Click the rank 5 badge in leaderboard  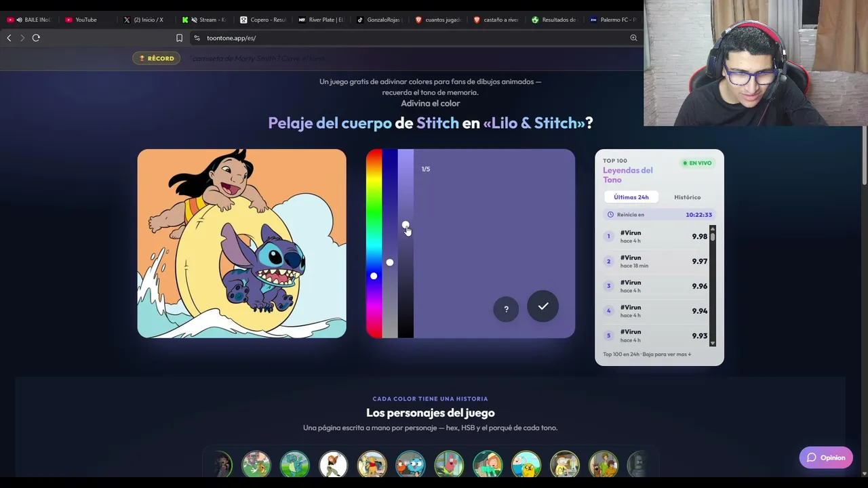click(x=608, y=335)
